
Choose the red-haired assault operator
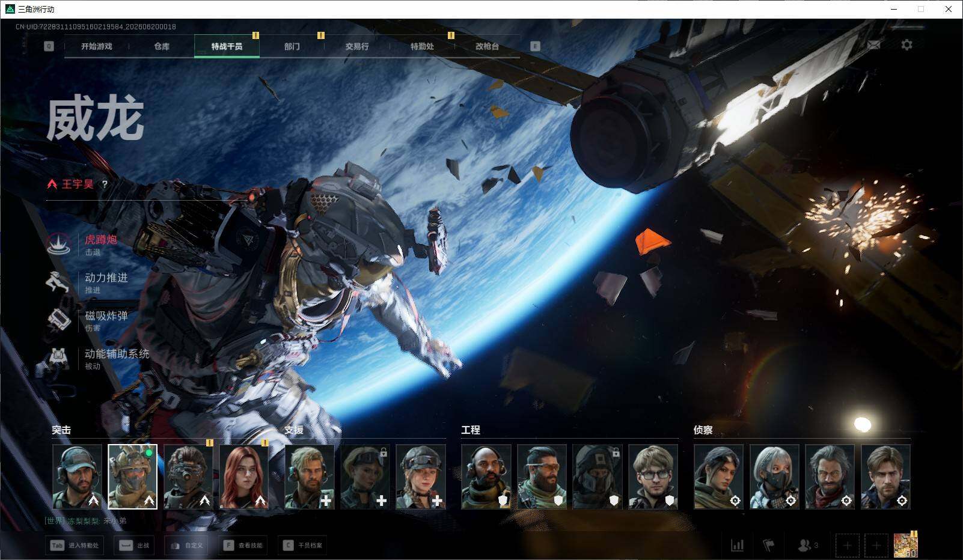[244, 476]
